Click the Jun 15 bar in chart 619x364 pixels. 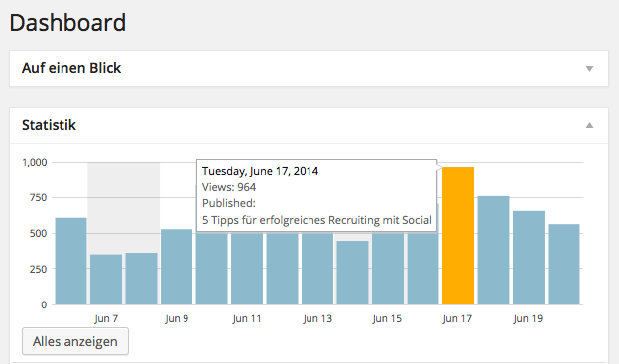pos(388,269)
